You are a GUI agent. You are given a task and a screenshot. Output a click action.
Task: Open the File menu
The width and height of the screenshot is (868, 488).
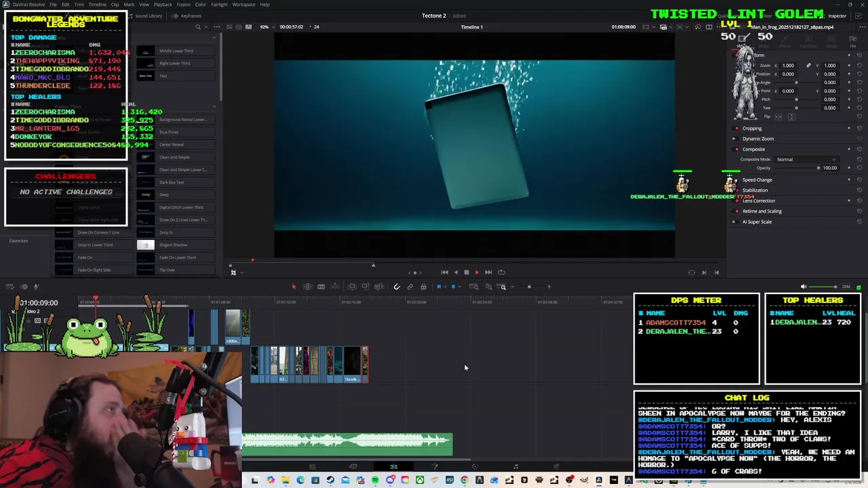click(x=53, y=5)
